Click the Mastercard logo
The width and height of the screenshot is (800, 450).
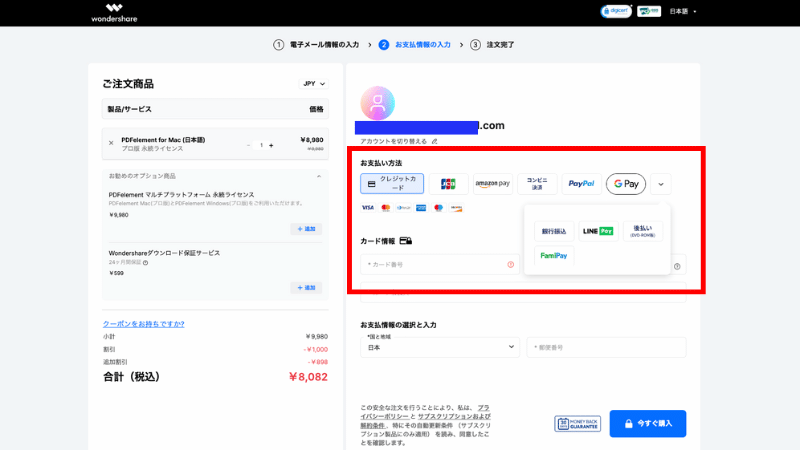click(x=386, y=208)
